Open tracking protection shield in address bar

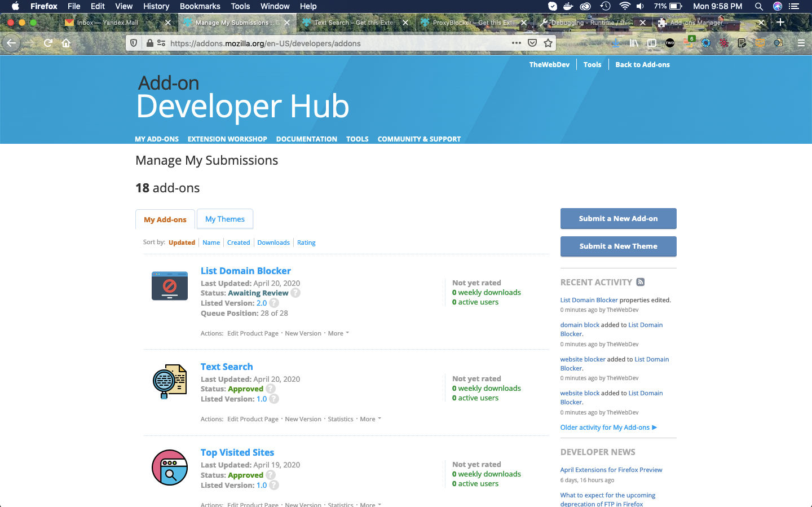pyautogui.click(x=134, y=43)
